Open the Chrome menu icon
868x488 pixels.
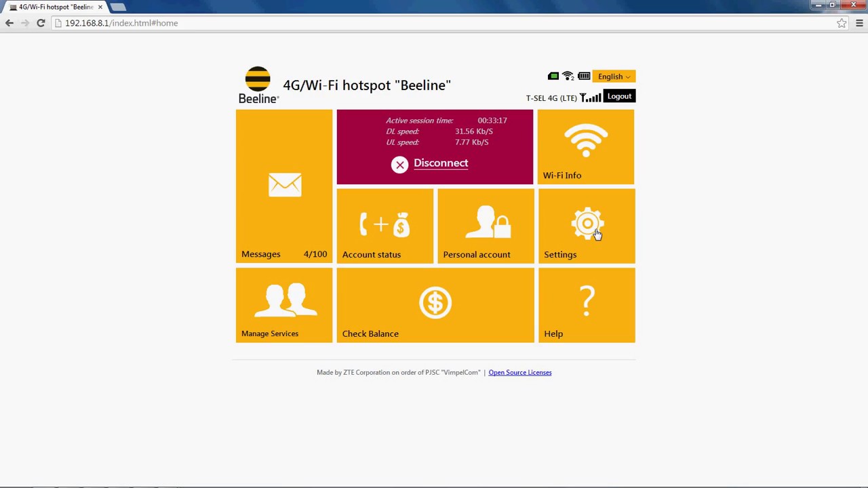pyautogui.click(x=859, y=23)
